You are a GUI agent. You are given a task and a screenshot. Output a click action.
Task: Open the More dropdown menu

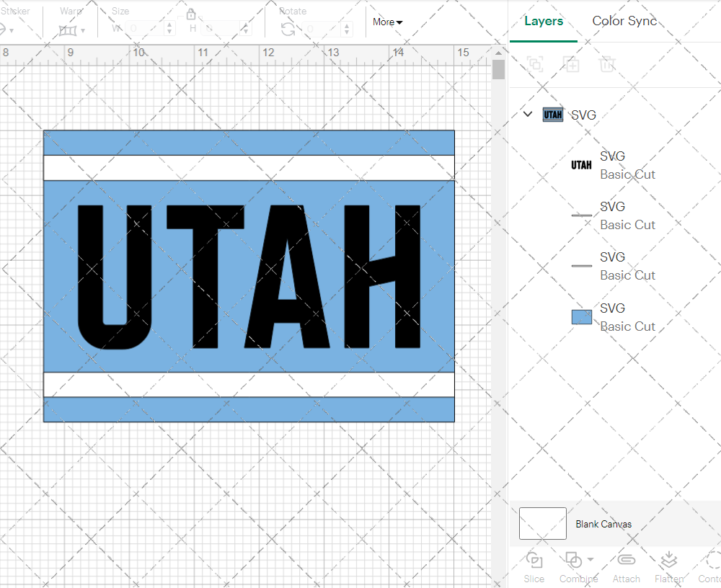click(388, 22)
